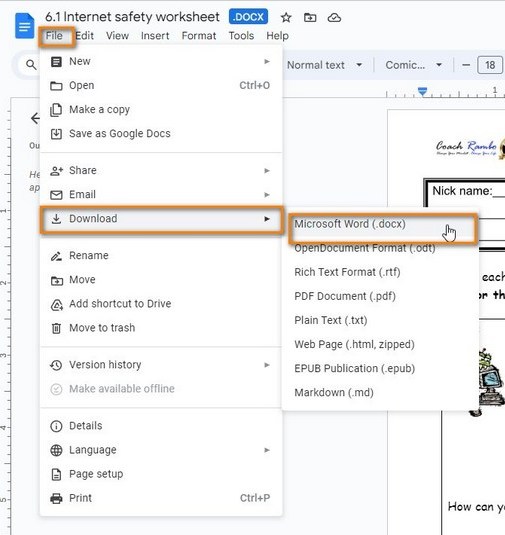Image resolution: width=505 pixels, height=535 pixels.
Task: Expand the Share submenu
Action: pyautogui.click(x=161, y=170)
